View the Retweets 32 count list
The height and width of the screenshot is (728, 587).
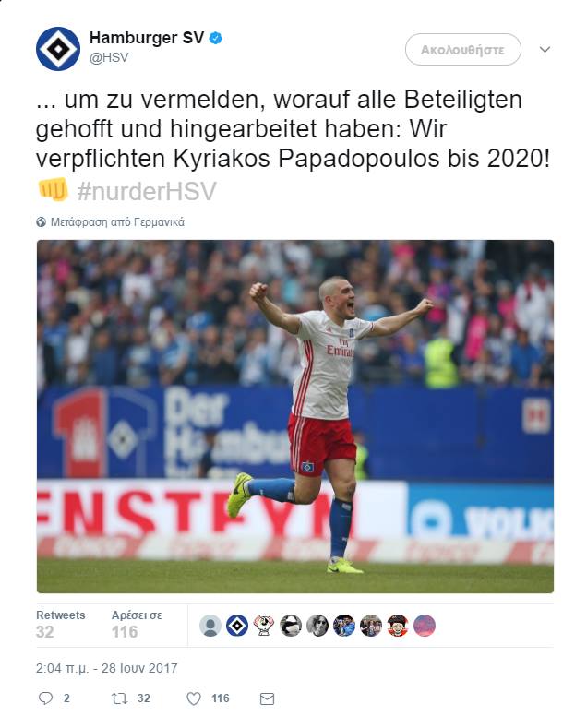click(61, 625)
